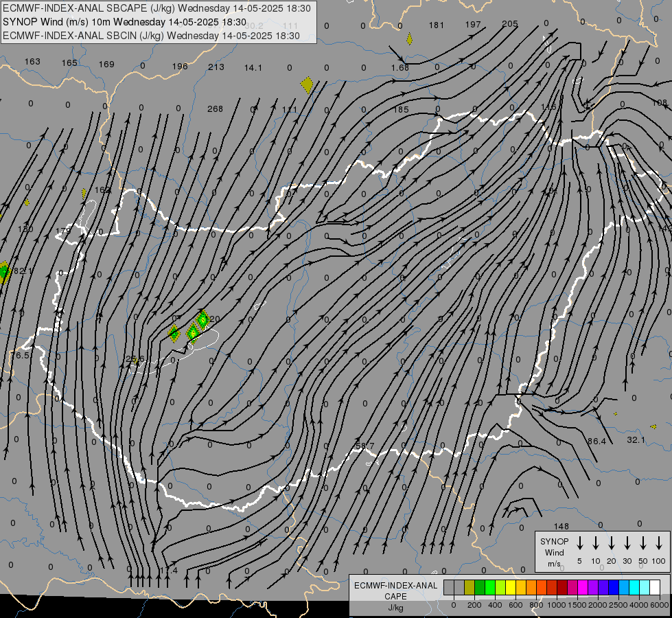The width and height of the screenshot is (672, 618).
Task: Click the 213 CAPE value on map
Action: (x=216, y=67)
